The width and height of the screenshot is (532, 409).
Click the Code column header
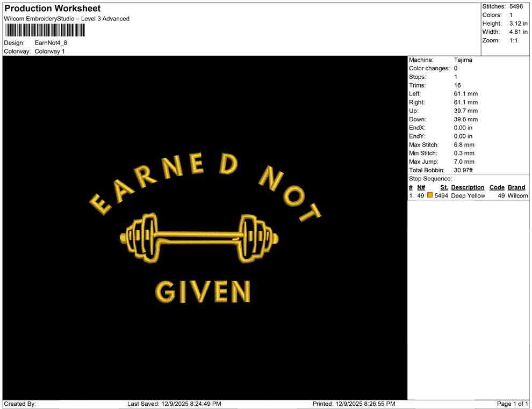point(497,187)
